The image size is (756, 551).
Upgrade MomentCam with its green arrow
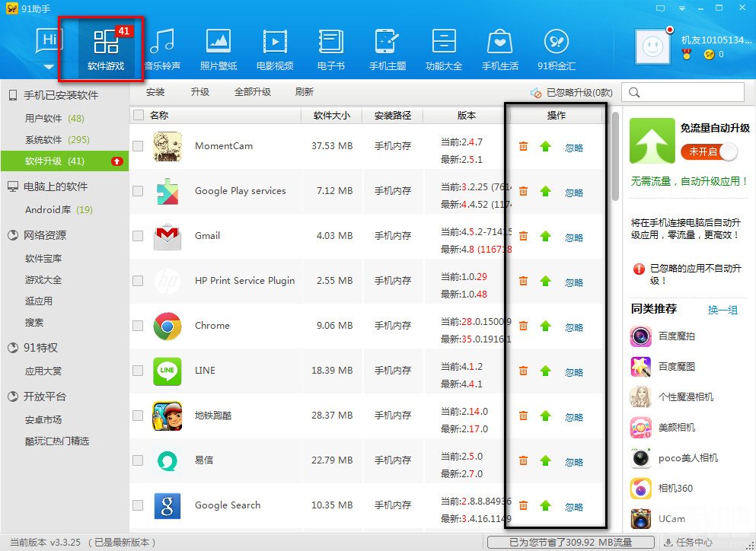(545, 146)
